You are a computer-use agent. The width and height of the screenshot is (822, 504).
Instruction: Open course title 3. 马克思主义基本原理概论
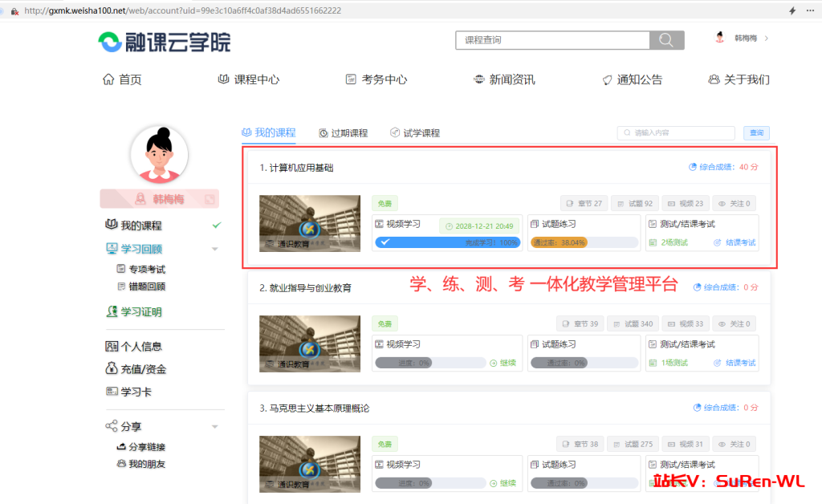click(314, 408)
